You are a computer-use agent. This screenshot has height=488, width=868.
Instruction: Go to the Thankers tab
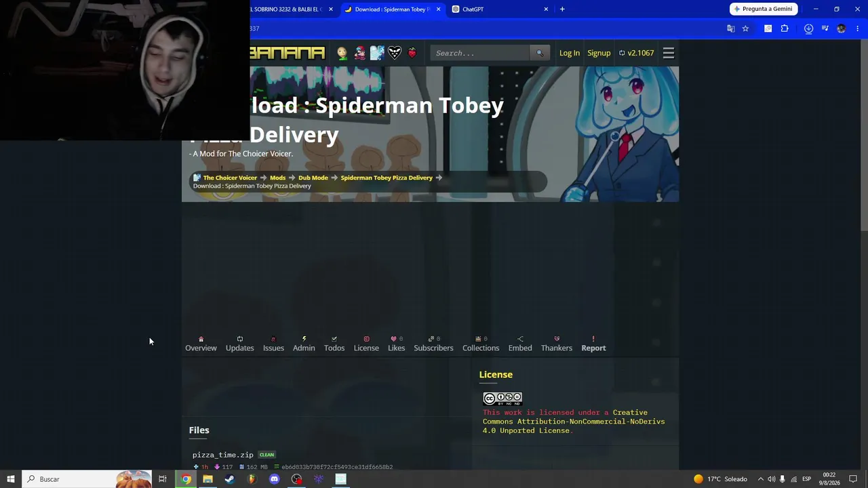click(557, 344)
